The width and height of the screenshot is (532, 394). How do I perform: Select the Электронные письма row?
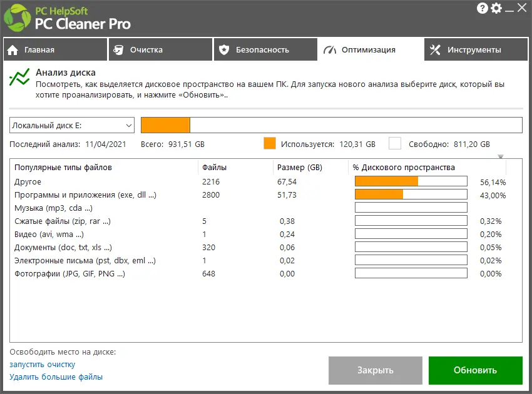tap(260, 260)
